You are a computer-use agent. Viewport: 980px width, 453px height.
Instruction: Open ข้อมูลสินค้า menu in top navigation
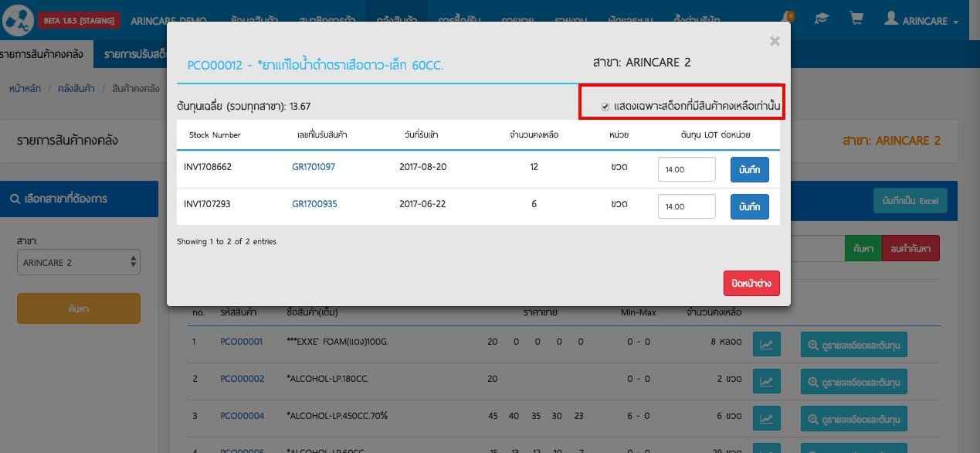[255, 21]
